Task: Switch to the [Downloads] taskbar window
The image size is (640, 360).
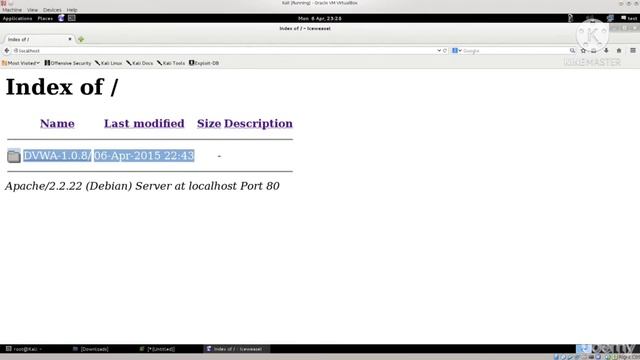Action: tap(91, 349)
